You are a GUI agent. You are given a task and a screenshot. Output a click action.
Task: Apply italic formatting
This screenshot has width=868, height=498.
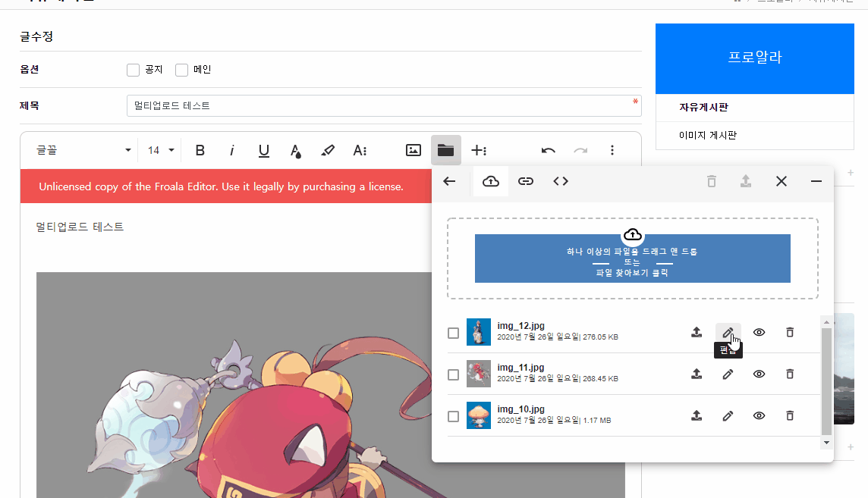232,150
